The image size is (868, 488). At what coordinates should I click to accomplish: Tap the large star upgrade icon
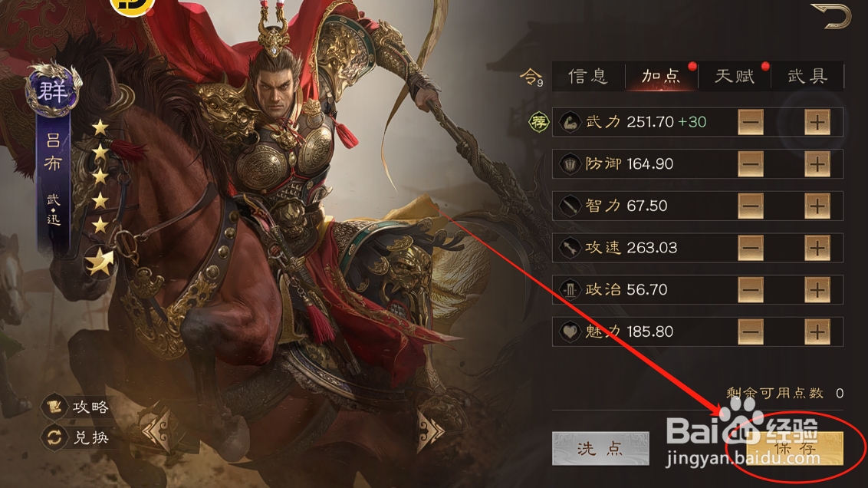pos(100,262)
